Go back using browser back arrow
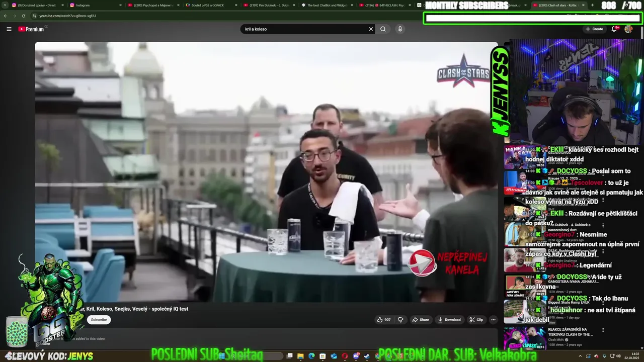This screenshot has height=362, width=644. 6,16
